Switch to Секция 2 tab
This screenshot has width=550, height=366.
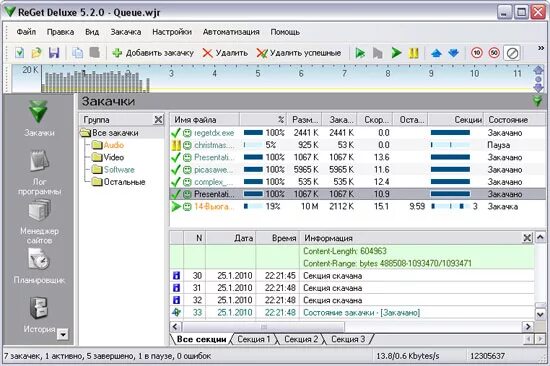301,339
